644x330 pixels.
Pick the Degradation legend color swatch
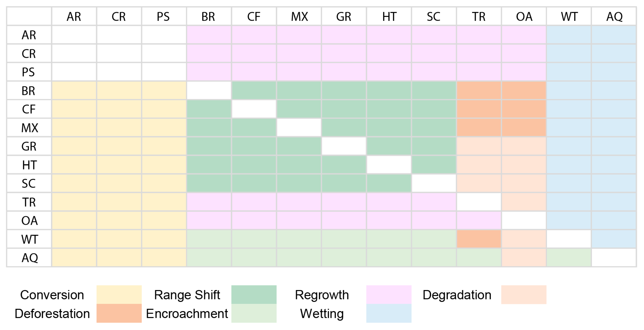[x=524, y=294]
